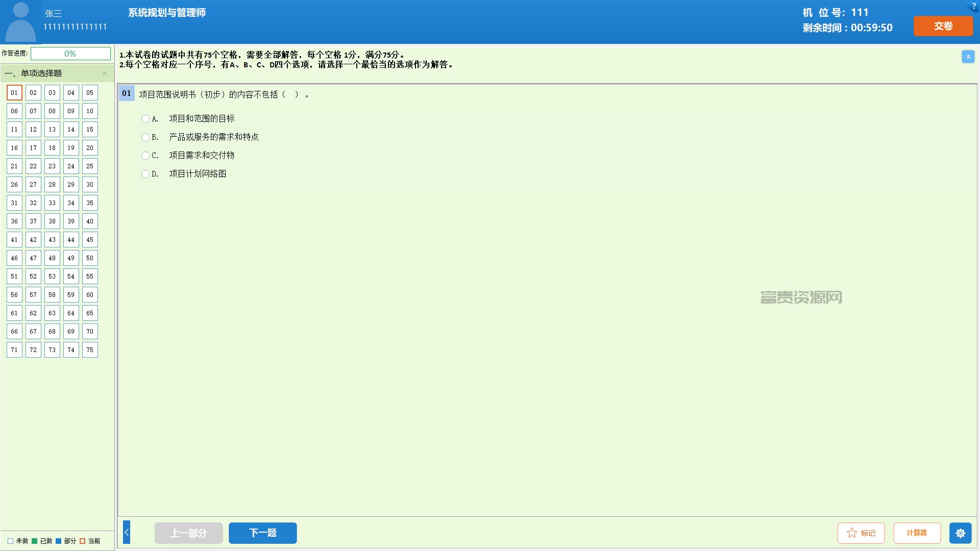Click the exam title 系统规划与管理师
This screenshot has height=551, width=980.
[167, 13]
